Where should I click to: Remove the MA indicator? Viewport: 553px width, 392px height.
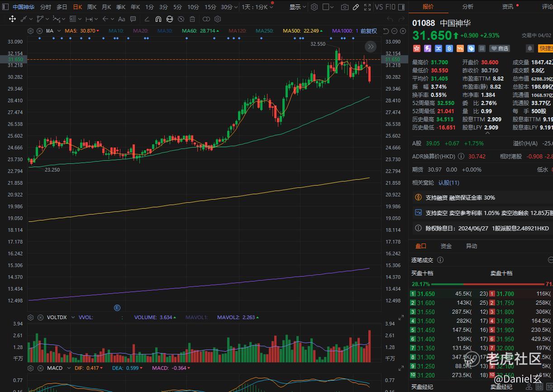click(x=39, y=31)
